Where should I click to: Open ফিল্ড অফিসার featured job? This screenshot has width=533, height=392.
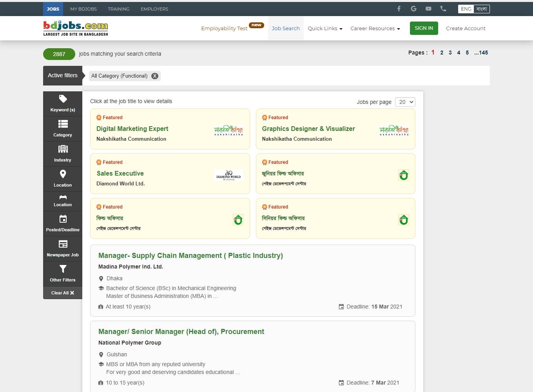(110, 218)
